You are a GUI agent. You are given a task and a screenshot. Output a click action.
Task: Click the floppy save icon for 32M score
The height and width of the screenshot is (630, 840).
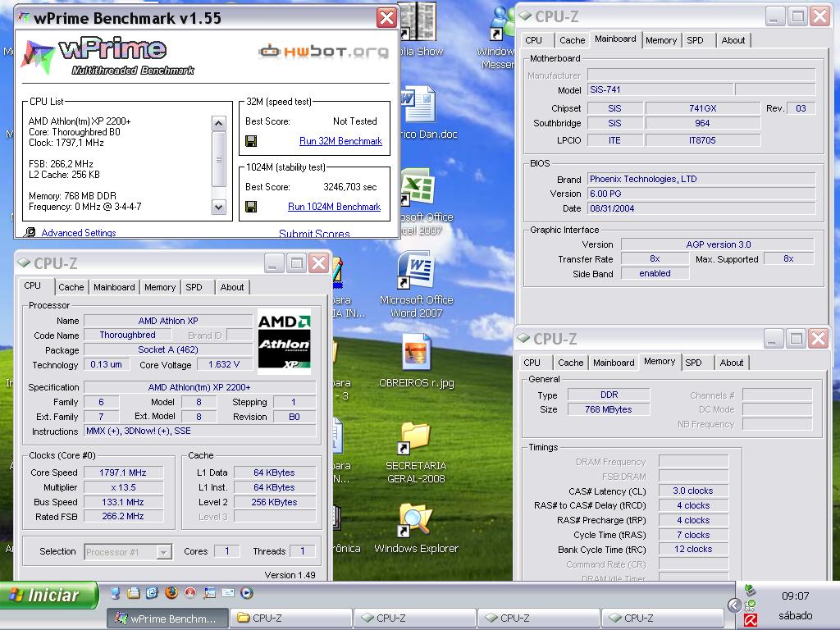point(251,141)
